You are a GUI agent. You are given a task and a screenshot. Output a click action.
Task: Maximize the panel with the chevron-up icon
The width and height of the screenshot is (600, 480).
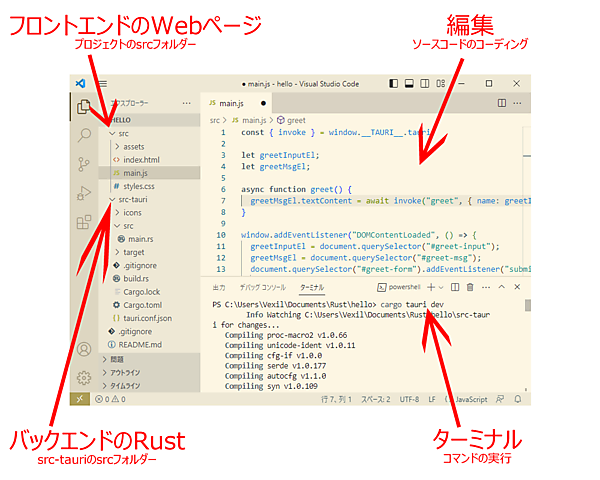pos(502,287)
